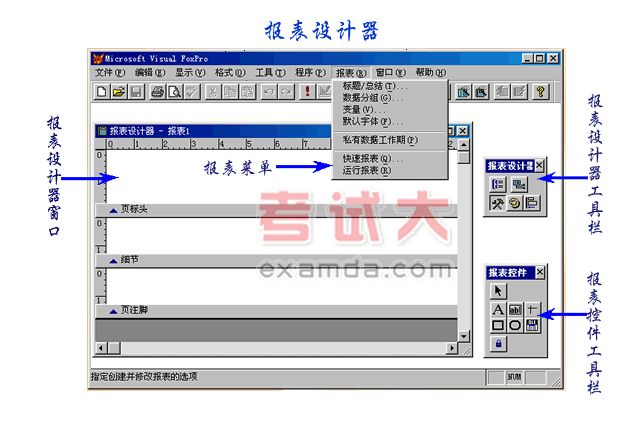Open the 工具 menu
This screenshot has width=636, height=432.
(270, 73)
